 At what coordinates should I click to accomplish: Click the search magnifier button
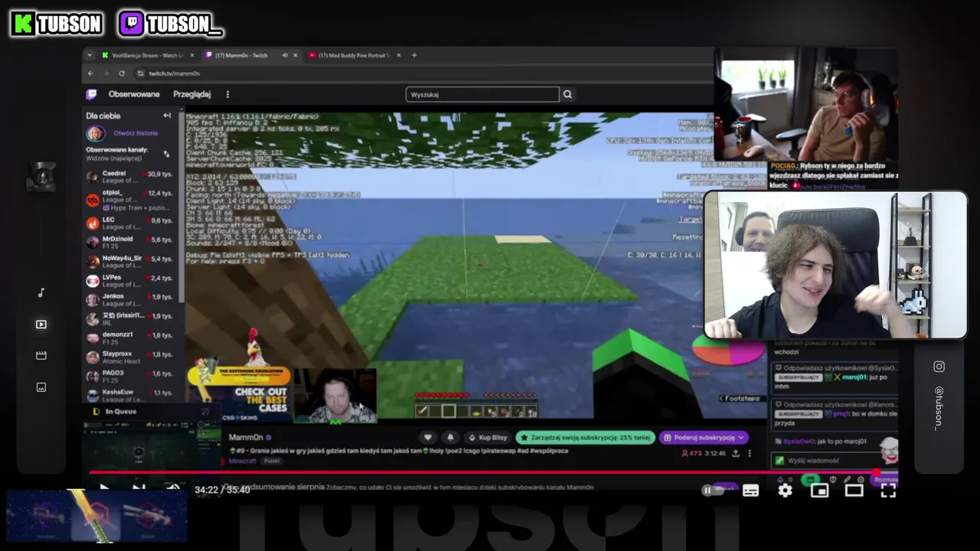(567, 94)
